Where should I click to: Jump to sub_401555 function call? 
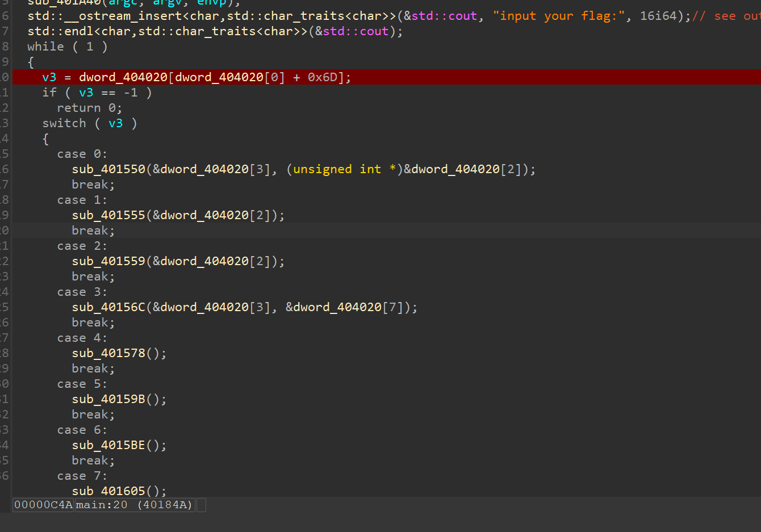coord(108,215)
